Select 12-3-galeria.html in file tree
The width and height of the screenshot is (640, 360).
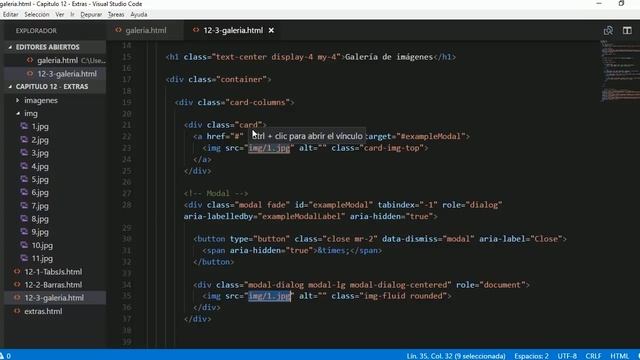point(54,298)
